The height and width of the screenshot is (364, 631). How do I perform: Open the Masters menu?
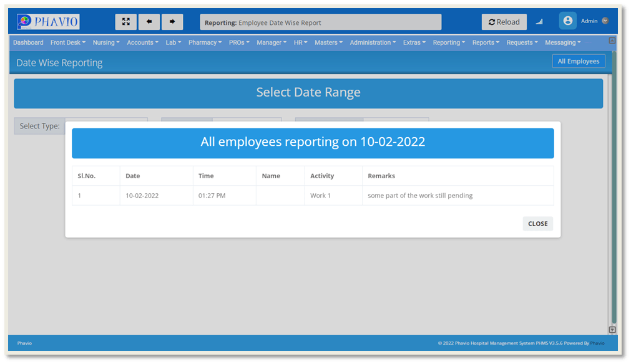[x=328, y=42]
